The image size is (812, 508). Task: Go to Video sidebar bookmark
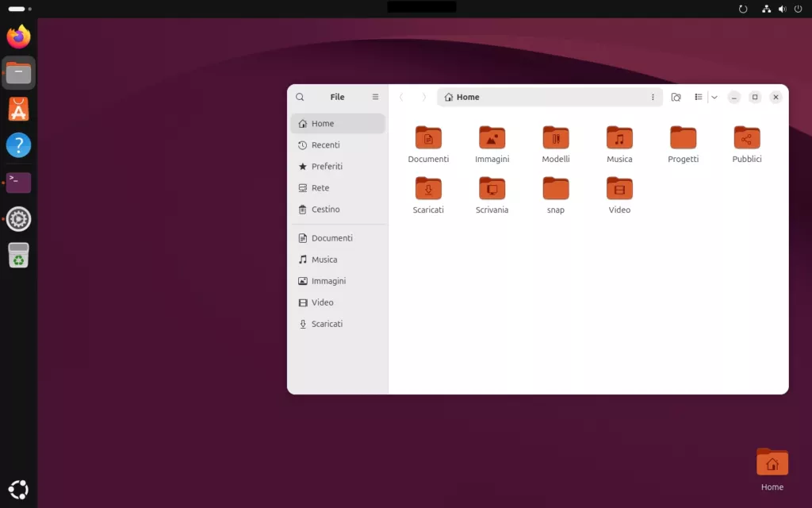[338, 302]
